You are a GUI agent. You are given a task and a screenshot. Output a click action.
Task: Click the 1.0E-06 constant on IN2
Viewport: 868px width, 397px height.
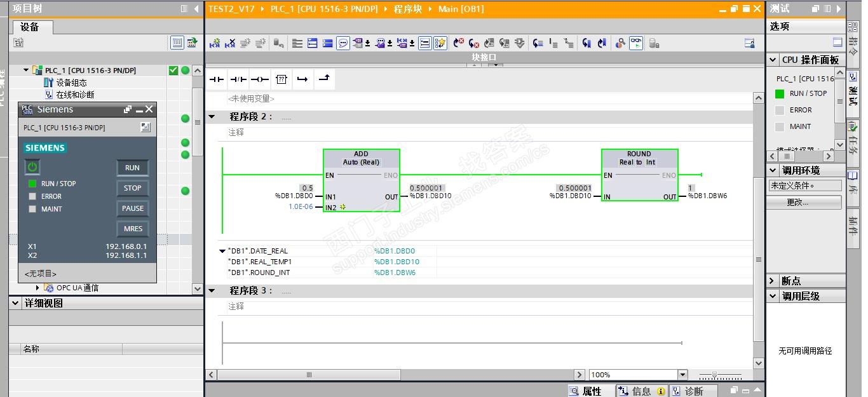pos(301,207)
